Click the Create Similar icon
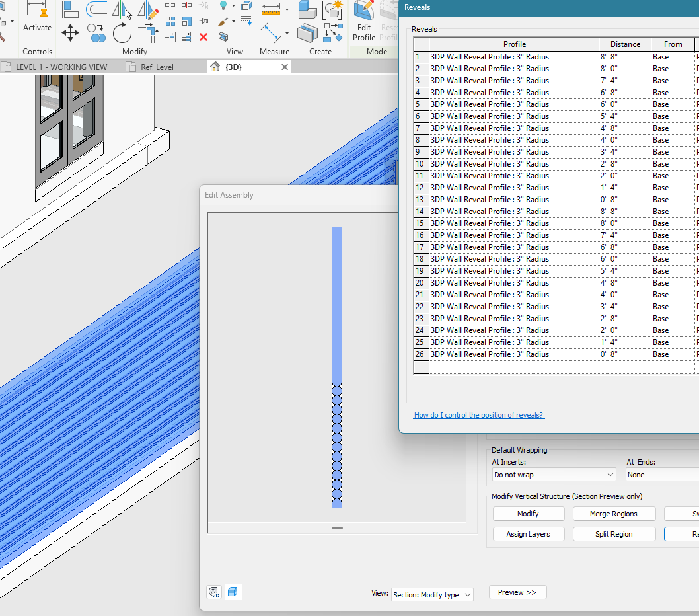Viewport: 699px width, 616px height. pos(333,33)
